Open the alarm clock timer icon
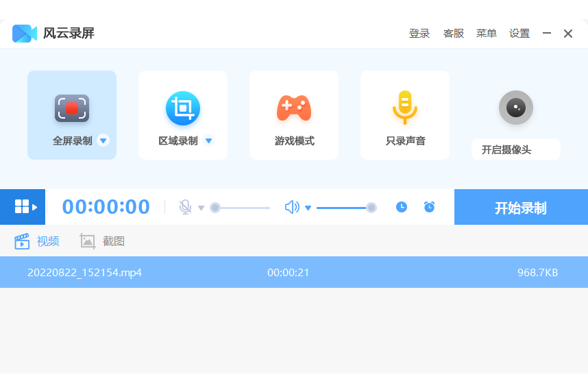This screenshot has width=588, height=392. pyautogui.click(x=429, y=207)
